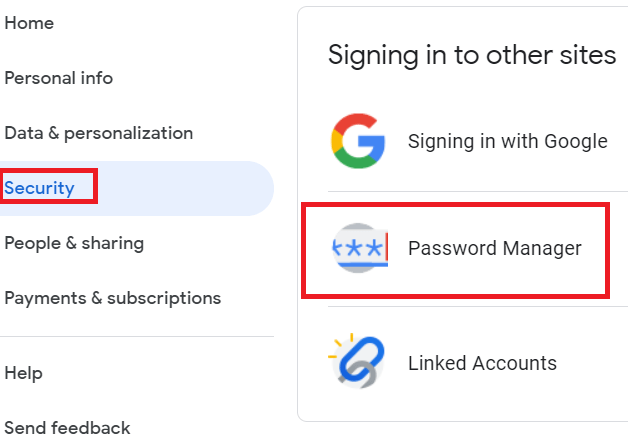
Task: Click empty space right of Password Manager text
Action: pyautogui.click(x=595, y=249)
